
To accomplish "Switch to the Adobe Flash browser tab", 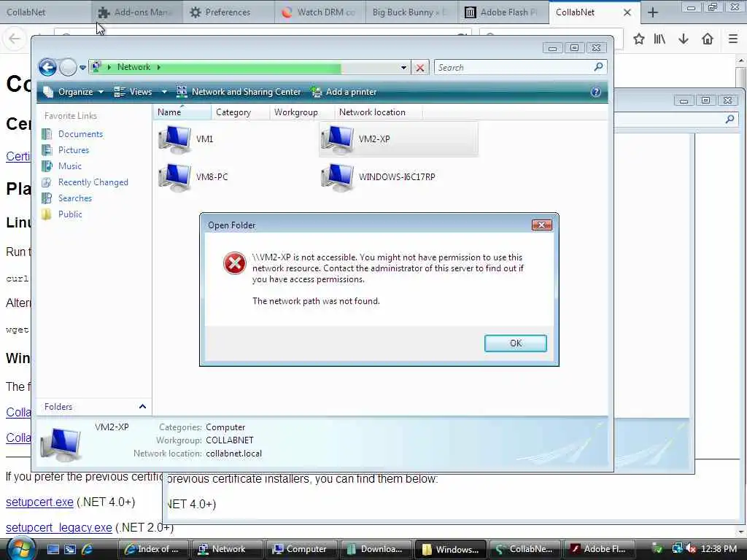I will tap(503, 12).
